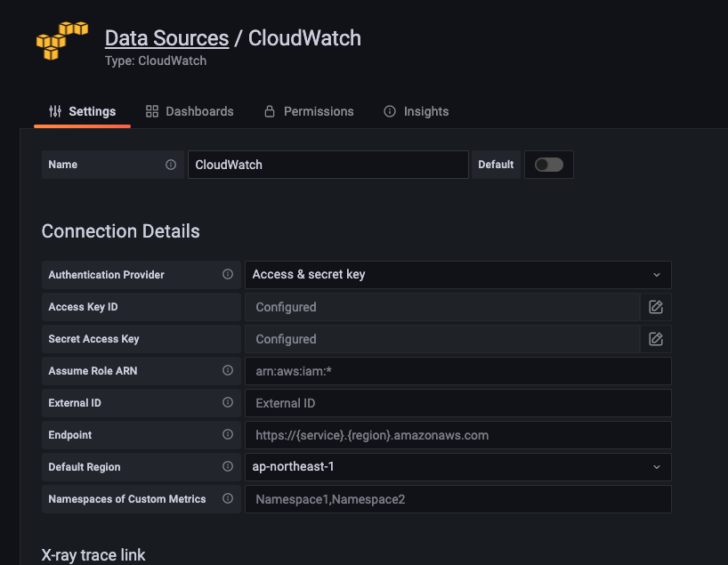This screenshot has height=565, width=728.
Task: Click the CloudWatch logo icon
Action: click(61, 41)
